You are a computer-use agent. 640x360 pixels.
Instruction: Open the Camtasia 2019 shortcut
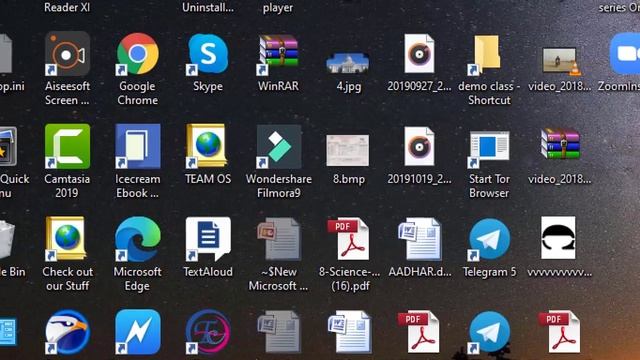tap(67, 147)
